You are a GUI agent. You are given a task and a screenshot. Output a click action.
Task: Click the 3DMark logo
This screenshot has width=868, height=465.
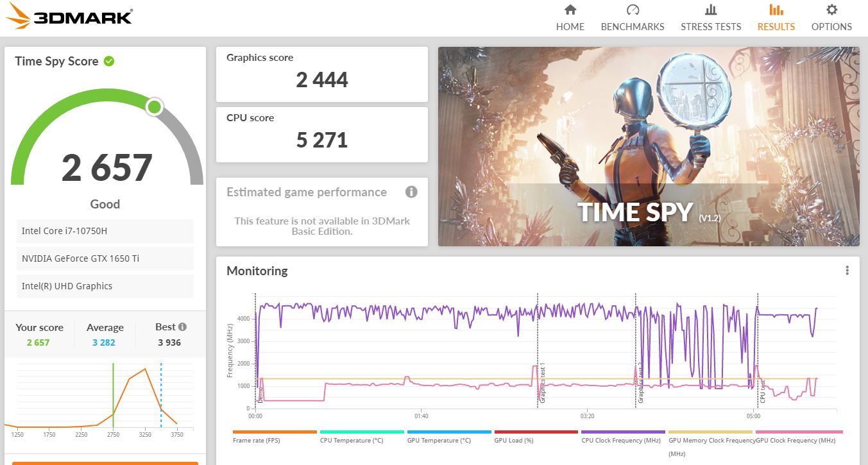point(69,17)
